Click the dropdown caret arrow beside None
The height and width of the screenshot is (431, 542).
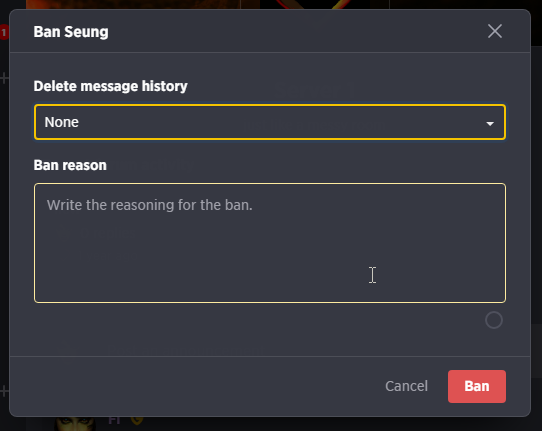(490, 123)
